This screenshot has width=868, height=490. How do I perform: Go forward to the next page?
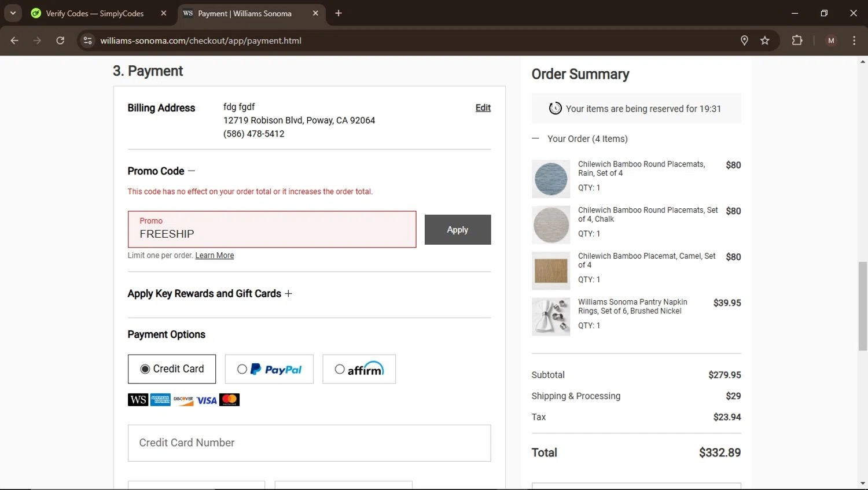point(38,40)
